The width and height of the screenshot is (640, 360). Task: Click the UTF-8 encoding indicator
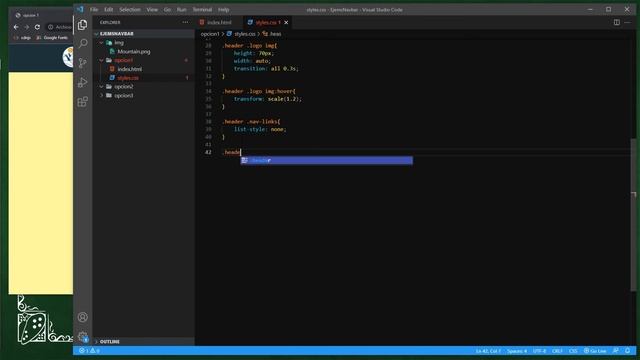pyautogui.click(x=539, y=351)
